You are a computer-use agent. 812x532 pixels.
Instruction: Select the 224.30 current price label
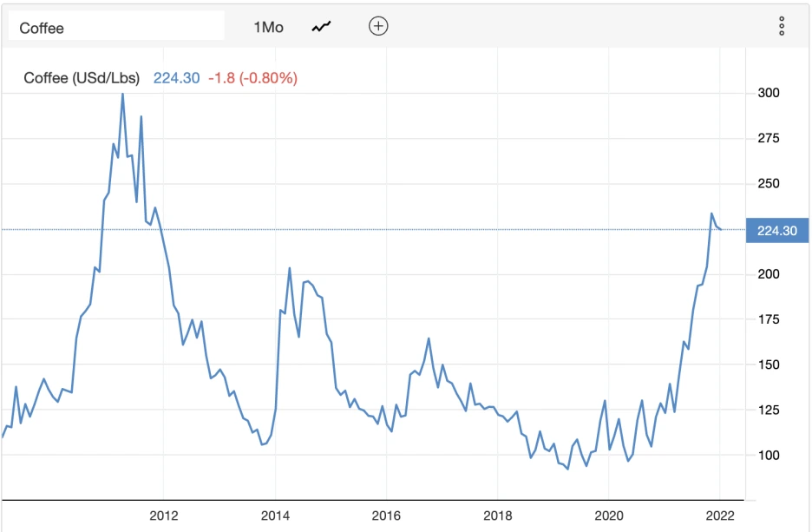pyautogui.click(x=776, y=231)
